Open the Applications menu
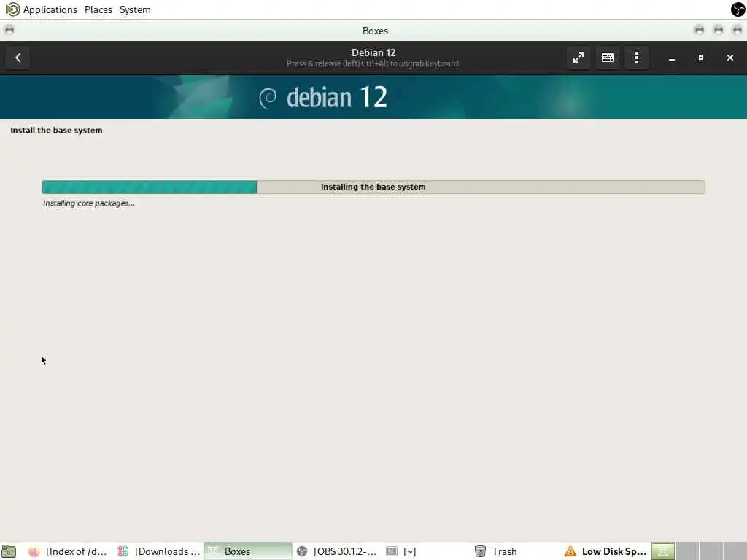747x560 pixels. (50, 9)
